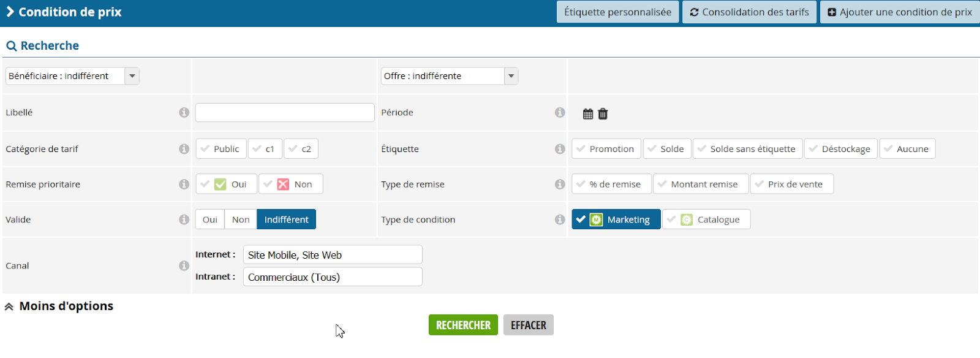Select Oui for Valide

(210, 219)
